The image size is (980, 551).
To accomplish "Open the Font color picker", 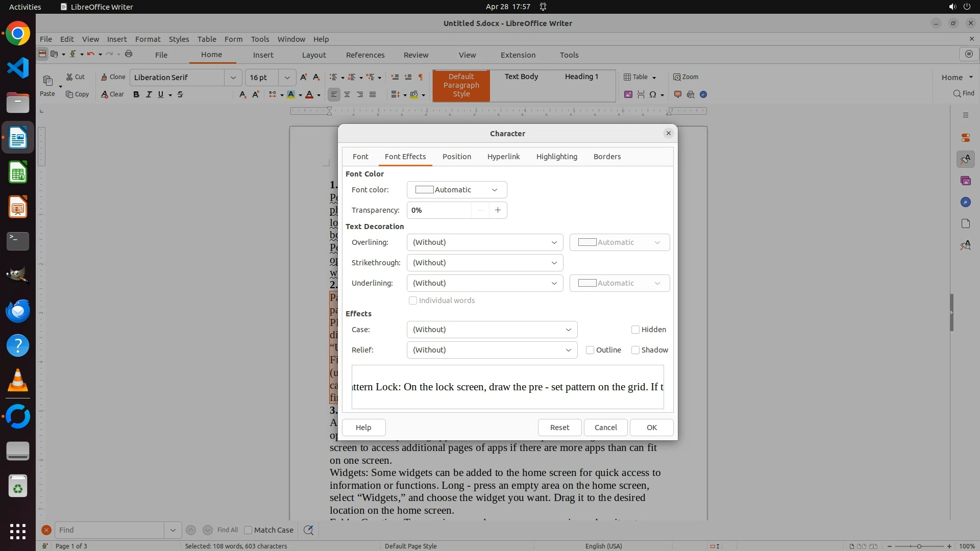I will [x=456, y=190].
